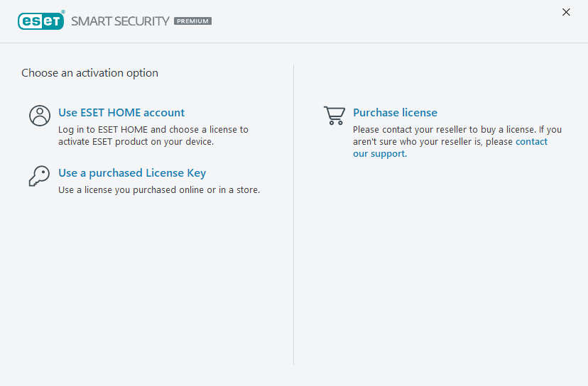588x386 pixels.
Task: Click the vertical divider between option columns
Action: point(294,213)
